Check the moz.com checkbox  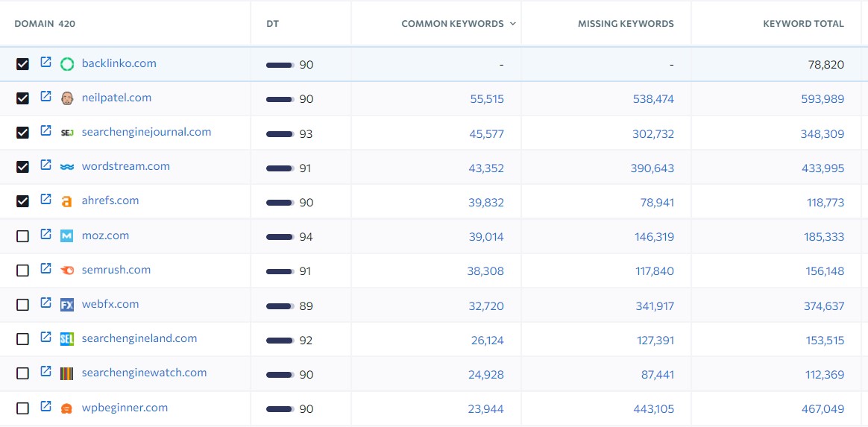pos(22,236)
